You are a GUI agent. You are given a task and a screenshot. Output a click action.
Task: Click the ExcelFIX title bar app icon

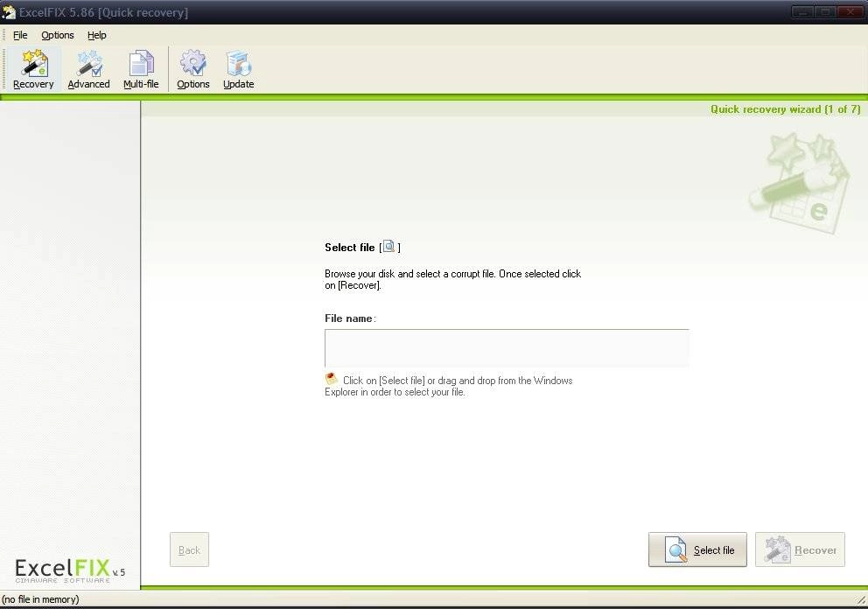pos(8,12)
